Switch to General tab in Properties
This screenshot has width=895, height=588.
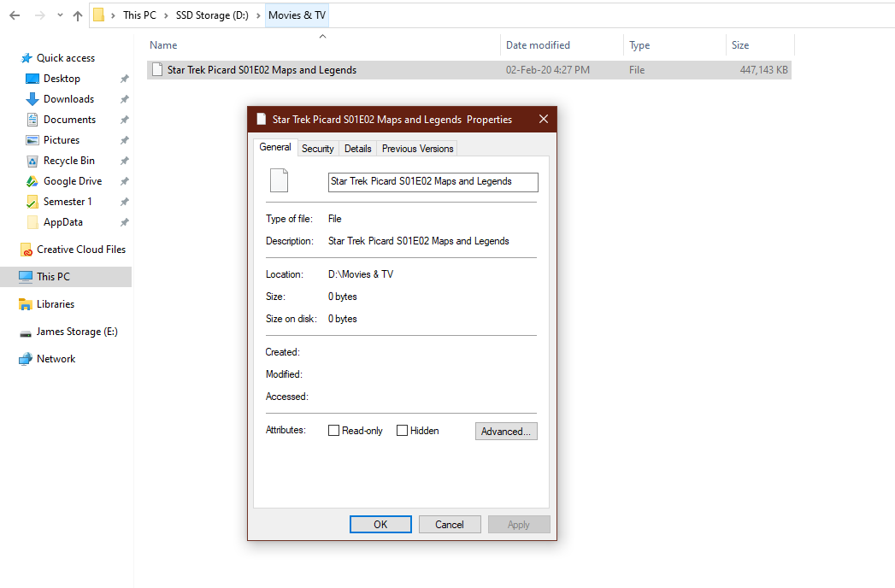click(275, 147)
